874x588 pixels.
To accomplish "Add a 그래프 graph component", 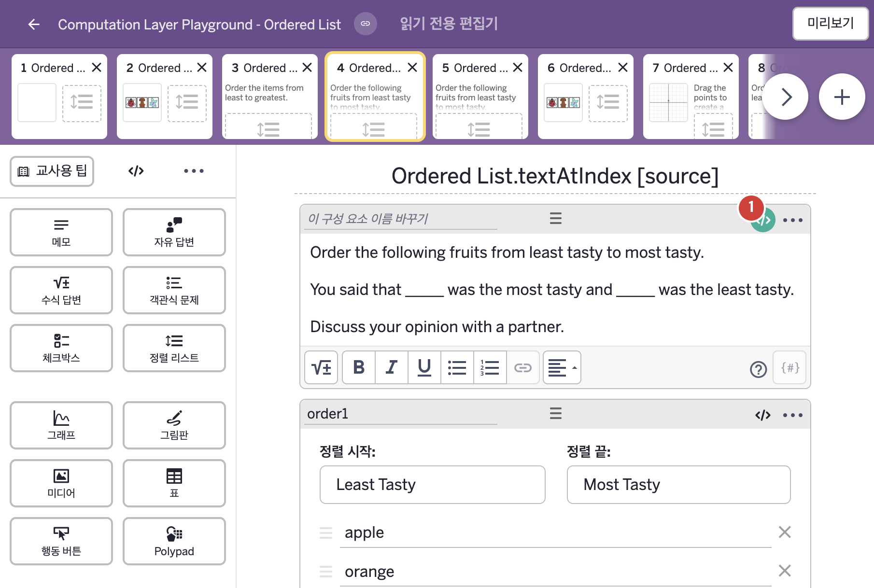I will 61,425.
